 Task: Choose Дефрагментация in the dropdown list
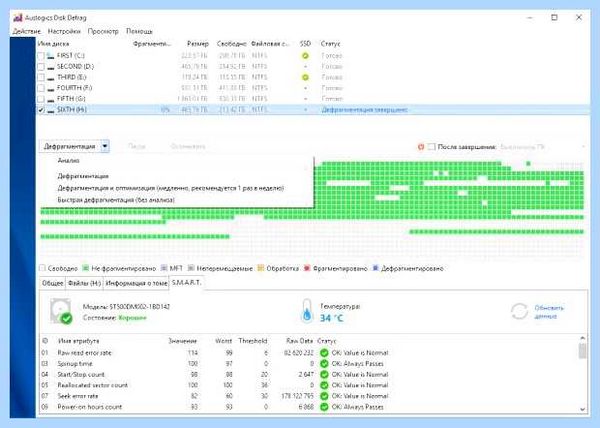tap(83, 176)
